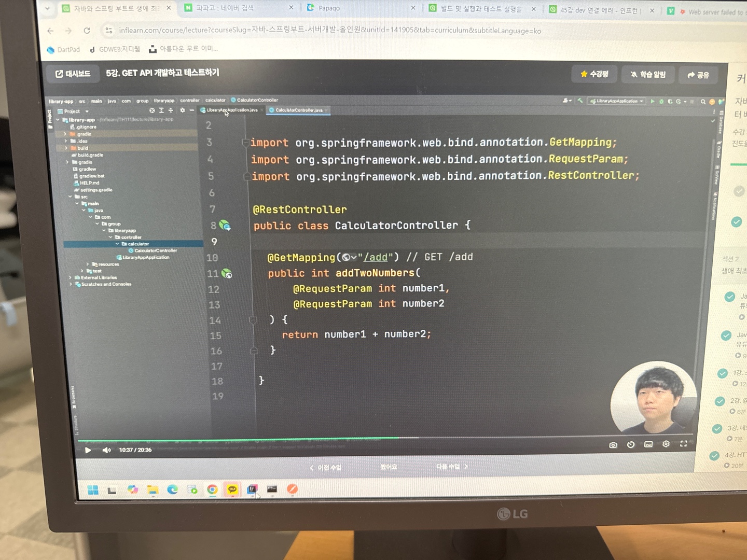
Task: Expand the resources folder
Action: pyautogui.click(x=87, y=264)
